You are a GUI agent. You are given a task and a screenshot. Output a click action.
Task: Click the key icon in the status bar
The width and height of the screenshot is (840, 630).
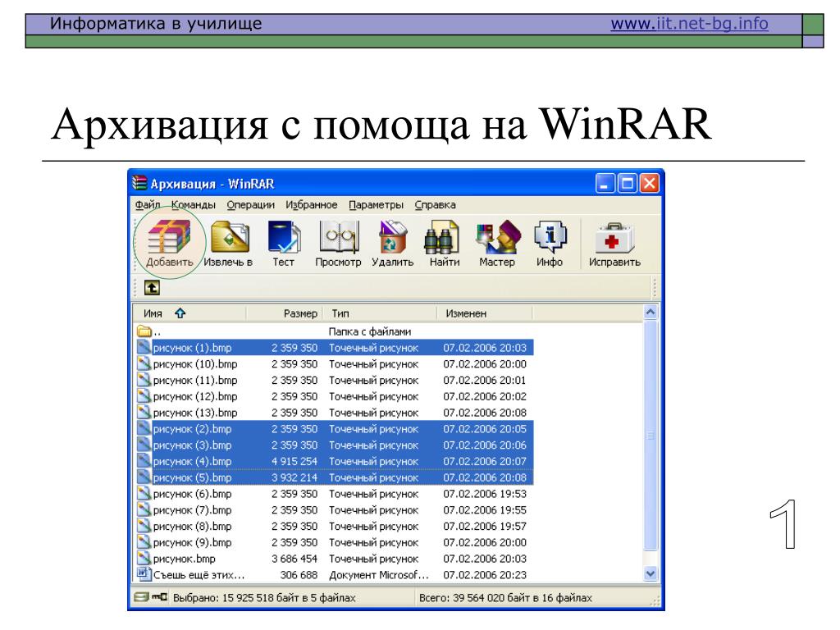point(160,597)
